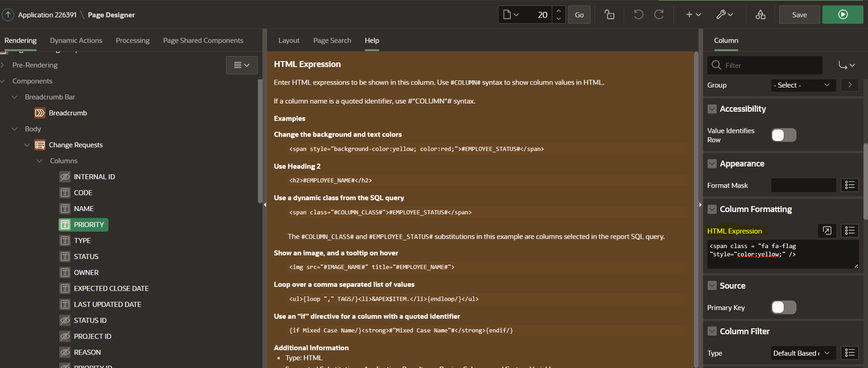Open the Utilities wrench menu

pyautogui.click(x=724, y=15)
